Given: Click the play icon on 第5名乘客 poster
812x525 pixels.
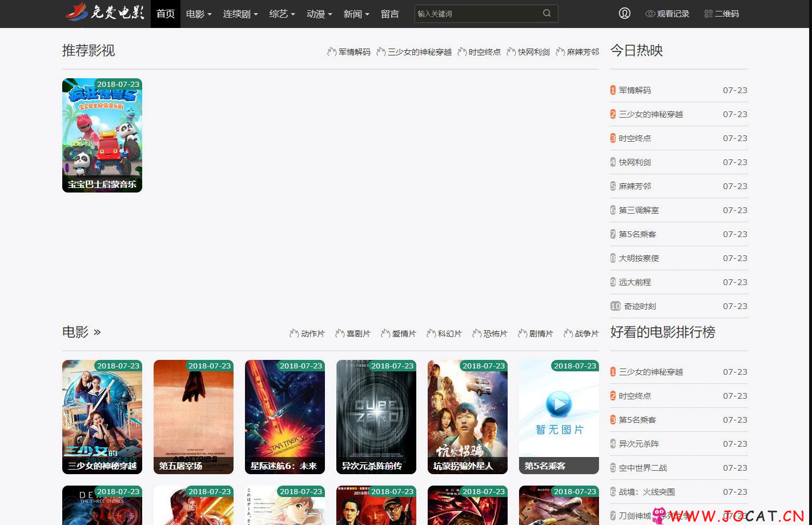Looking at the screenshot, I should coord(558,404).
